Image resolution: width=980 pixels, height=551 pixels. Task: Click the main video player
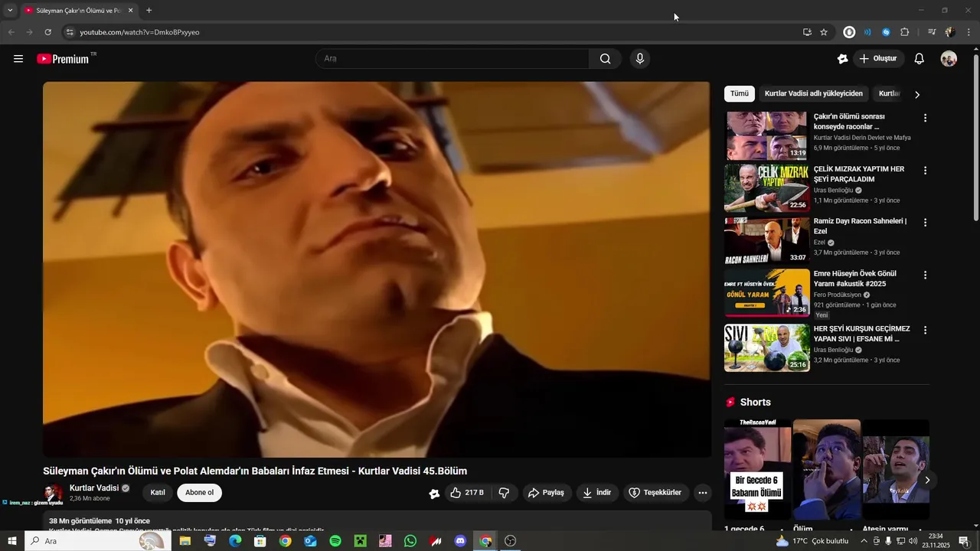click(x=377, y=269)
